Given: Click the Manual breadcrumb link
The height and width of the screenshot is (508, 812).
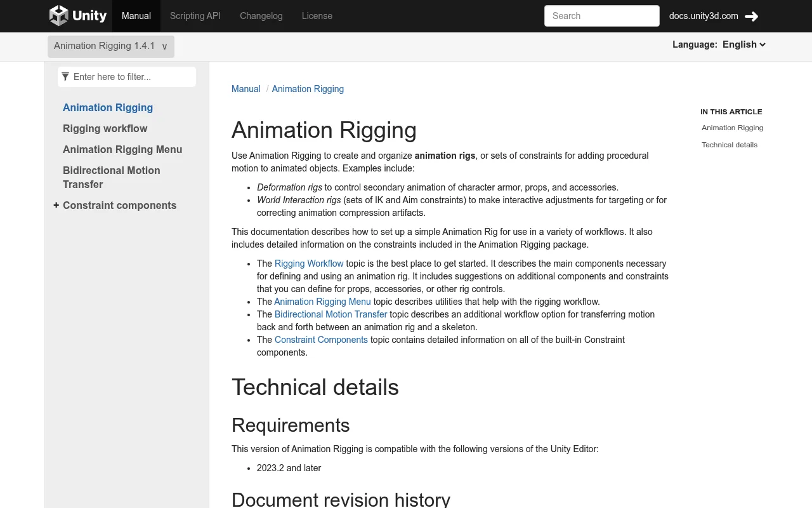Looking at the screenshot, I should coord(246,89).
